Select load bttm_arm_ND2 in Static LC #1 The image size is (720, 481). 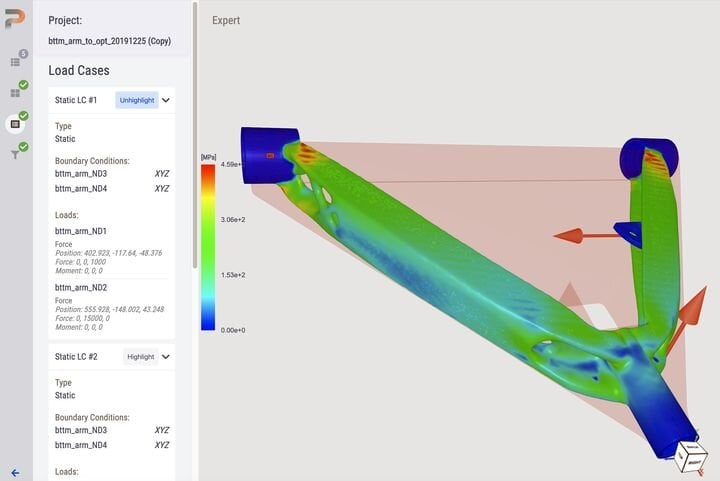point(82,287)
